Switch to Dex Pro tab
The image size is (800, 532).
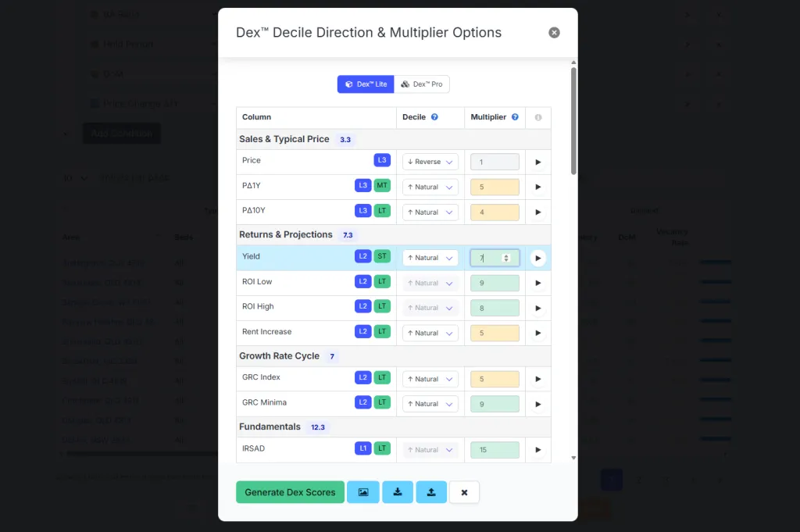tap(421, 84)
